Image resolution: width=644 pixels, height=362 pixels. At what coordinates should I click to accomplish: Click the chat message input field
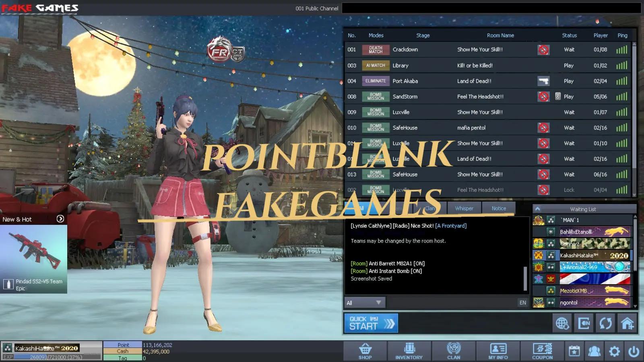coord(452,302)
